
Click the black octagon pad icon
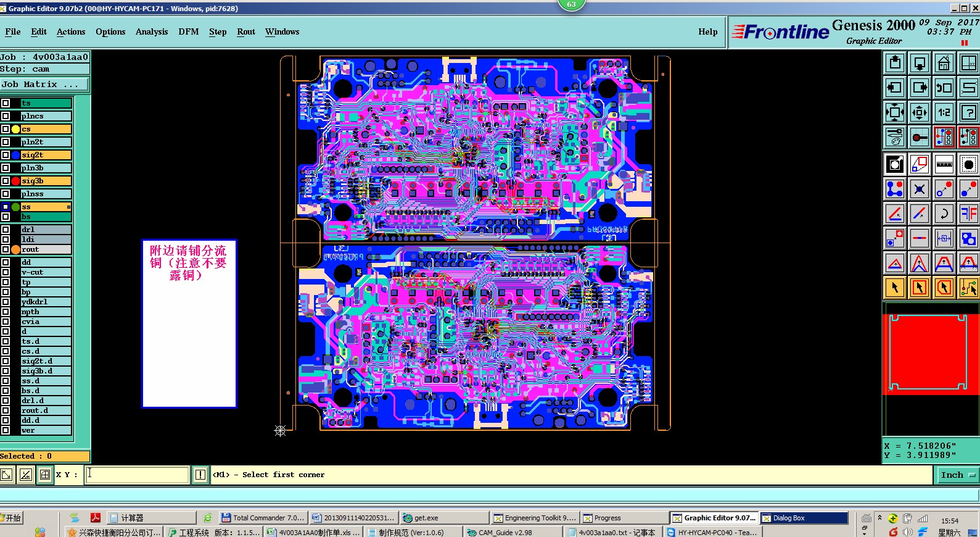[x=969, y=164]
